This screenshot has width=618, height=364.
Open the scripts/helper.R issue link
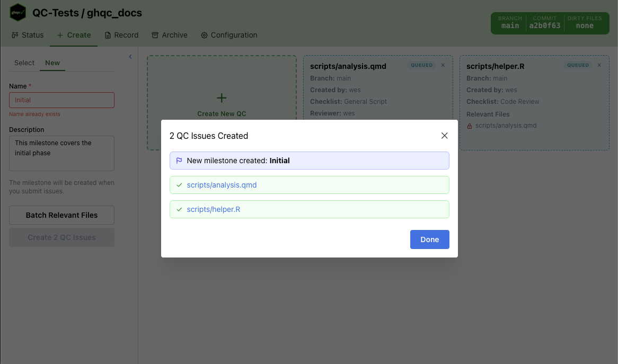click(214, 209)
